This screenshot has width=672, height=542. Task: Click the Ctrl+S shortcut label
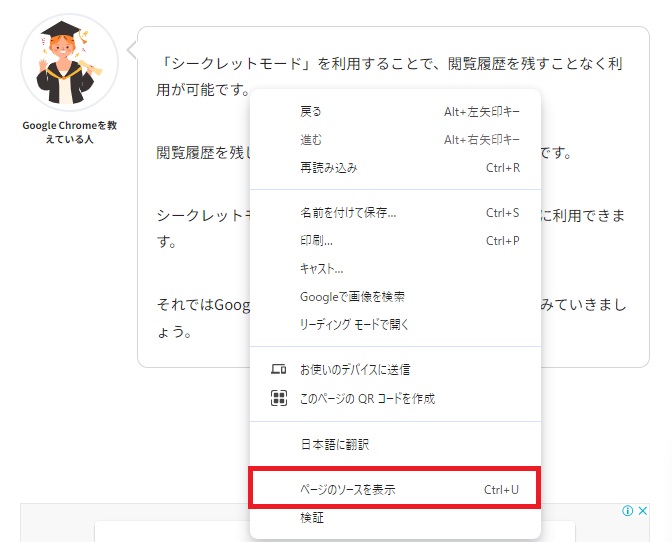pyautogui.click(x=502, y=213)
